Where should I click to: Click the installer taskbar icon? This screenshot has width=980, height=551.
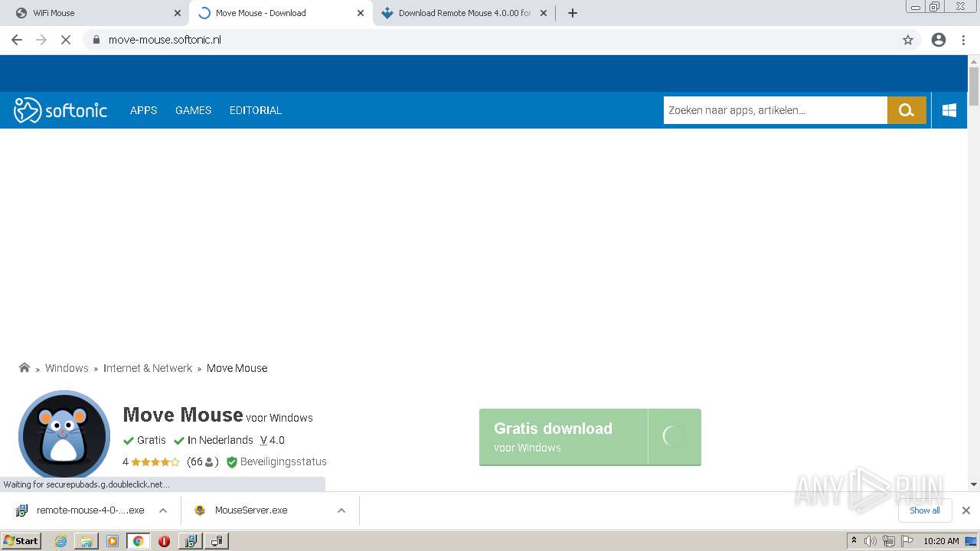[x=190, y=541]
